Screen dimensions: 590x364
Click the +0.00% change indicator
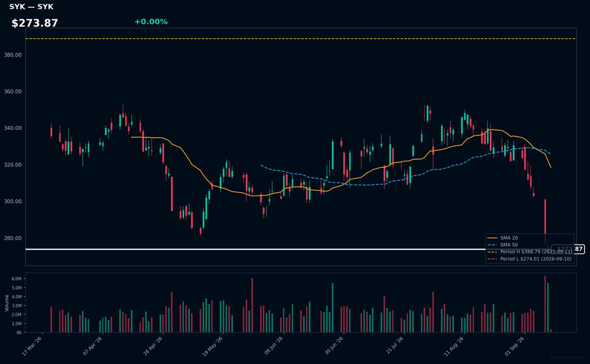(151, 22)
